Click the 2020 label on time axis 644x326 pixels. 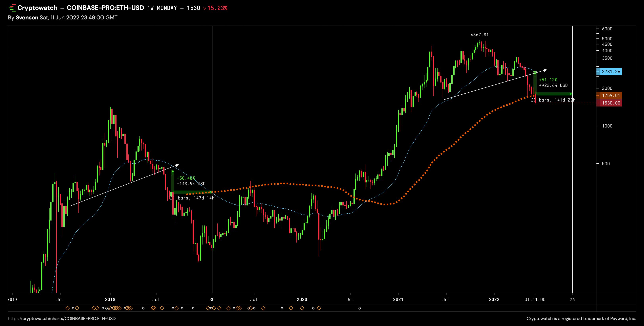point(302,299)
